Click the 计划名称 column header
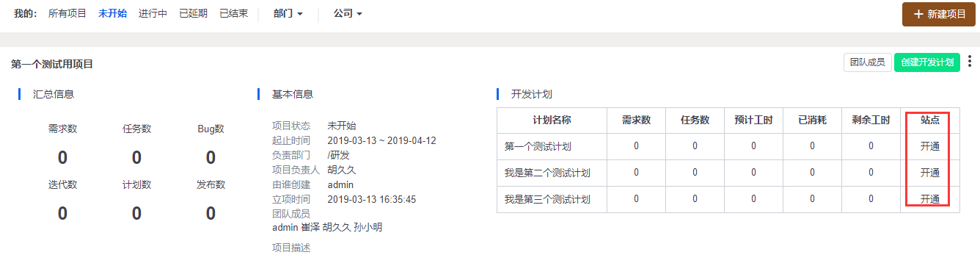 [x=552, y=120]
